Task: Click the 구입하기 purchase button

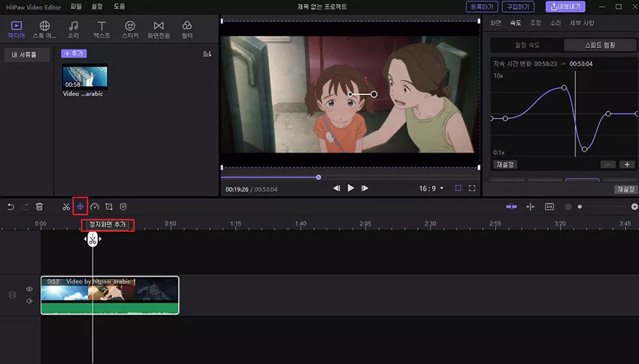Action: [x=518, y=7]
